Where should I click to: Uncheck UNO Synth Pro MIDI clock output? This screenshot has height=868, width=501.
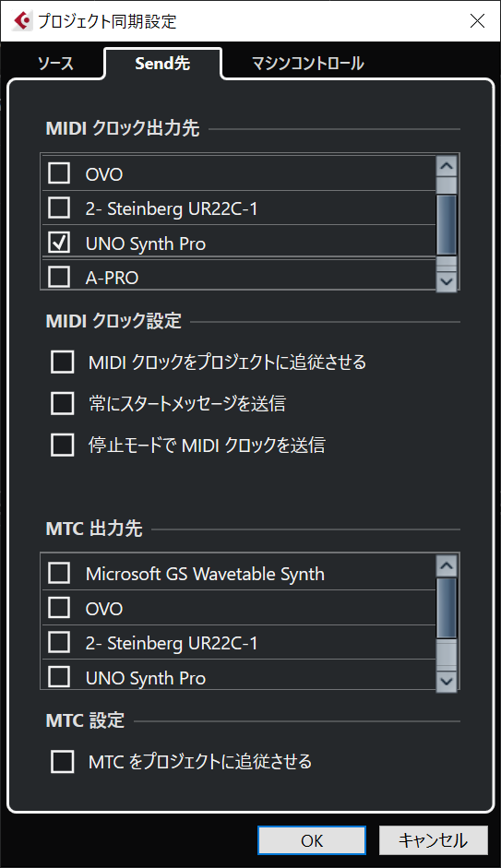[59, 243]
